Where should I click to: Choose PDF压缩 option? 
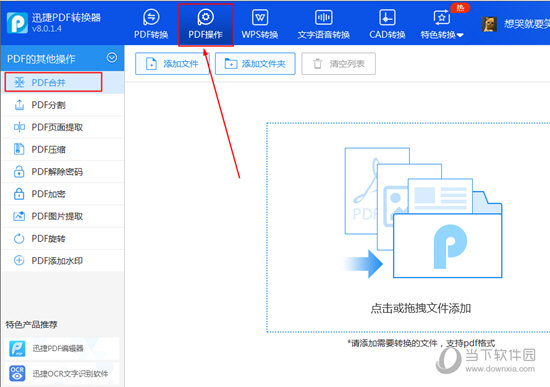[62, 149]
